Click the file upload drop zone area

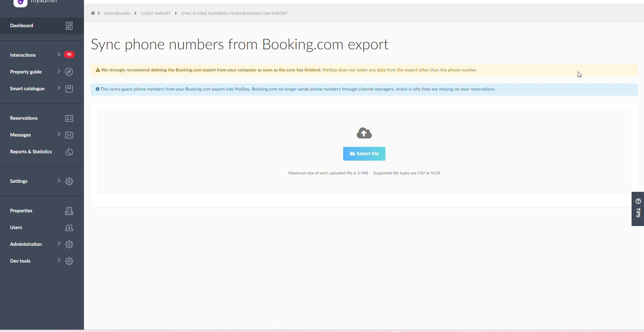point(364,152)
